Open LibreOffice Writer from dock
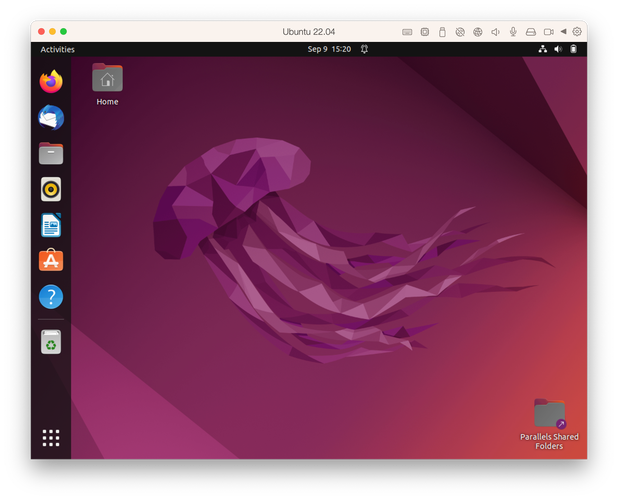Image resolution: width=618 pixels, height=500 pixels. click(51, 225)
